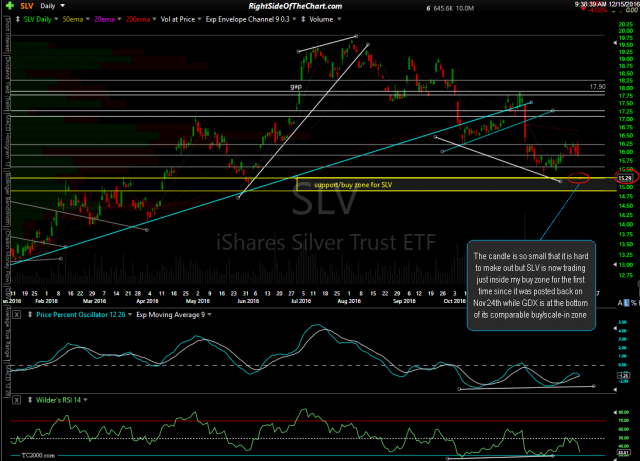640x461 pixels.
Task: Switch to Bollinger Bandwidth side tab
Action: 7,200
